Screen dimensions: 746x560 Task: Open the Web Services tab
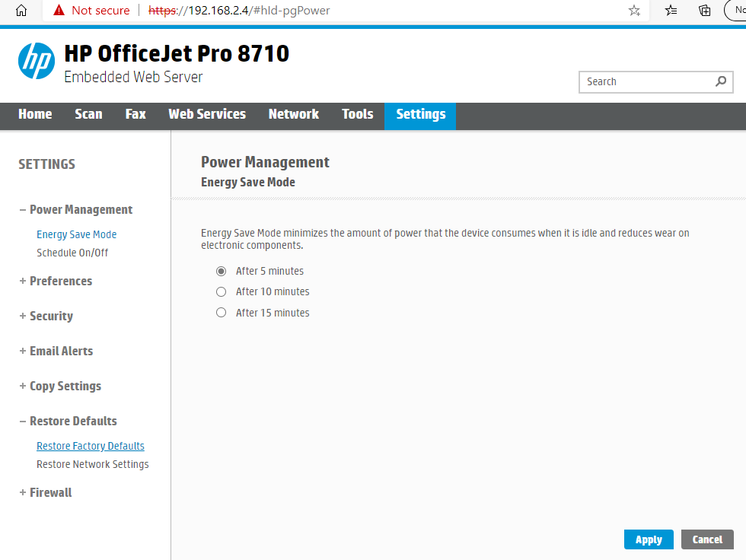[x=206, y=116]
